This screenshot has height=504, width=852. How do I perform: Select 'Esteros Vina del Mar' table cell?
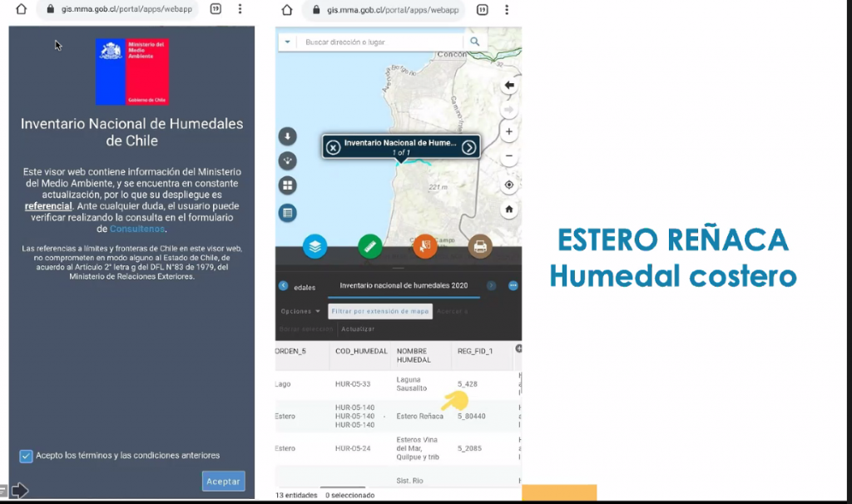pos(418,448)
